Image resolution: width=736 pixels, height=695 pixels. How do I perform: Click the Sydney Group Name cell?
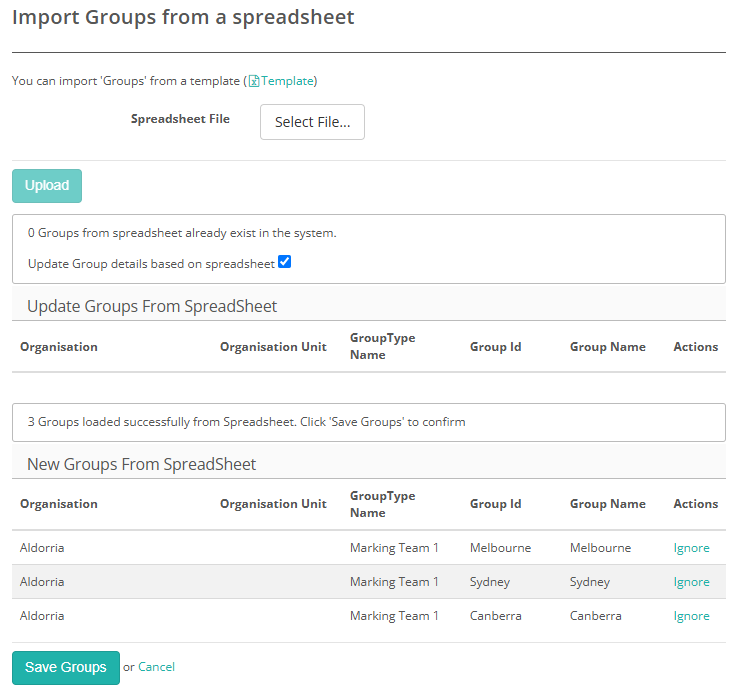pyautogui.click(x=590, y=582)
